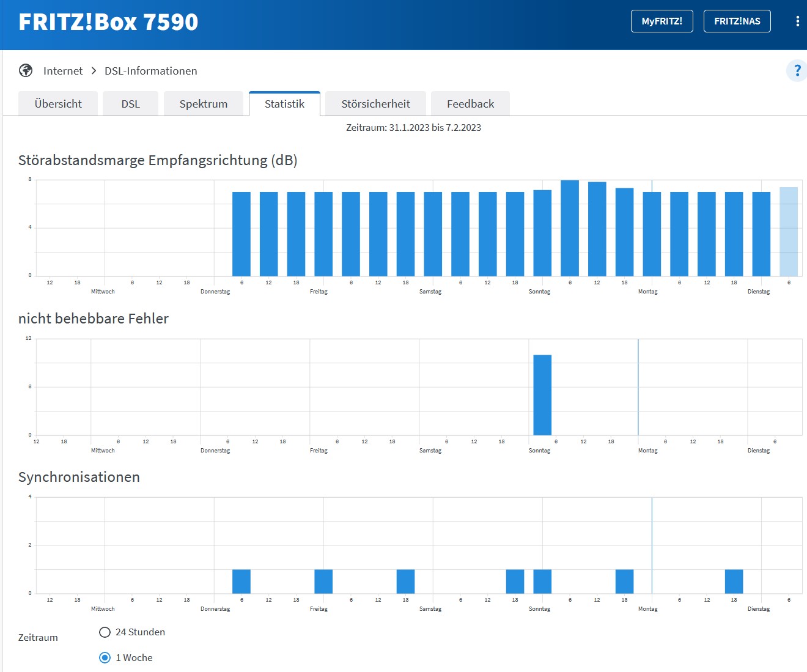This screenshot has height=672, width=807.
Task: Click the FRITZ!NAS button
Action: 737,21
